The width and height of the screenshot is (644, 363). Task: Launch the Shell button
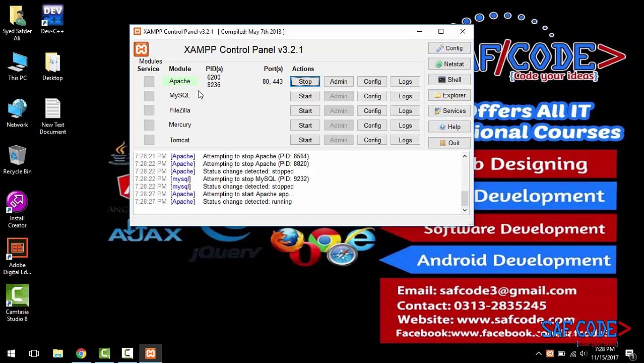point(449,80)
